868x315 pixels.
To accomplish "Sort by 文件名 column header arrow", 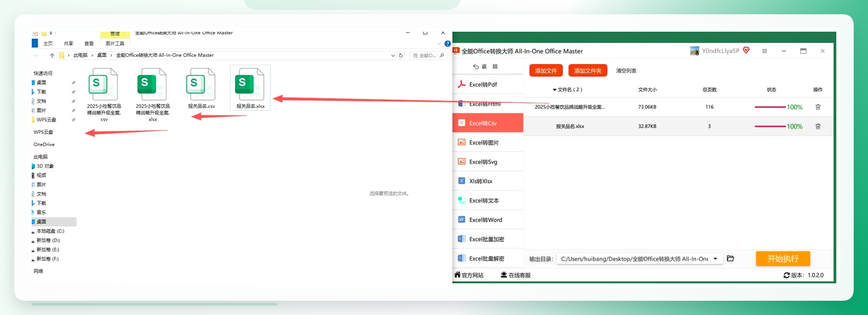I will 554,90.
